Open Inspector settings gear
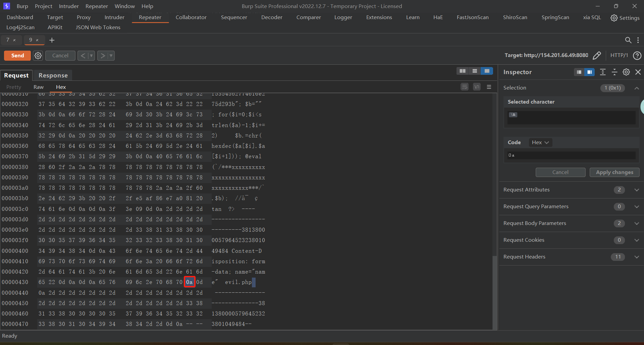This screenshot has height=345, width=644. click(626, 72)
